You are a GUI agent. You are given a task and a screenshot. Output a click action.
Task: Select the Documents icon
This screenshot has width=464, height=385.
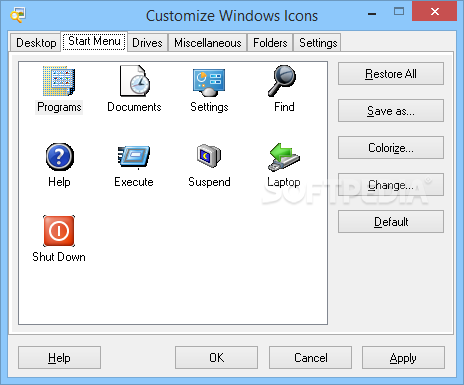(135, 81)
